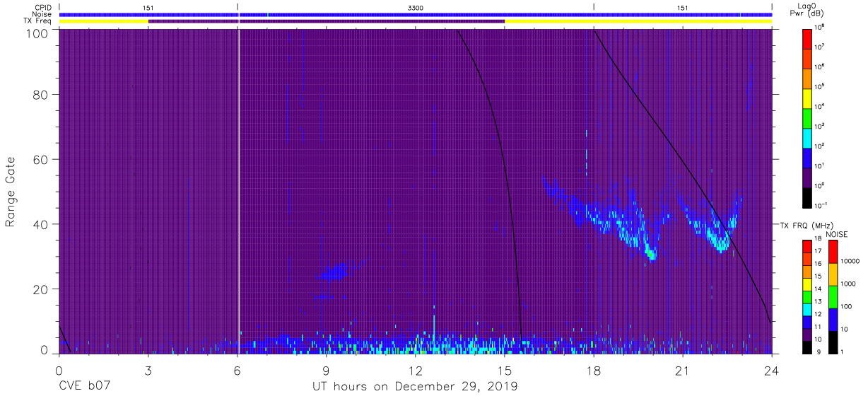Screen dimensions: 868x401
Task: Click the purple segment of the TX Freq bar
Action: pyautogui.click(x=327, y=21)
